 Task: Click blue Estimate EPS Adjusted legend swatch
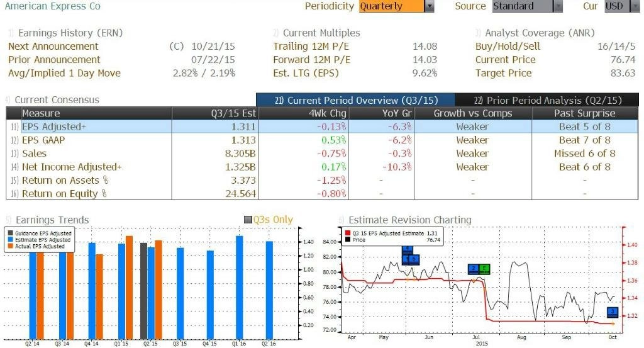pyautogui.click(x=10, y=240)
